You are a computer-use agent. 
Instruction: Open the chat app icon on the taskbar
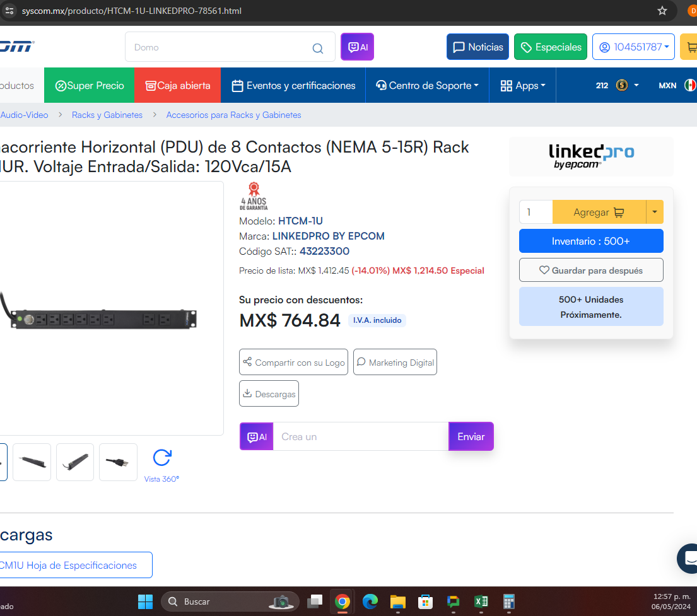click(453, 601)
